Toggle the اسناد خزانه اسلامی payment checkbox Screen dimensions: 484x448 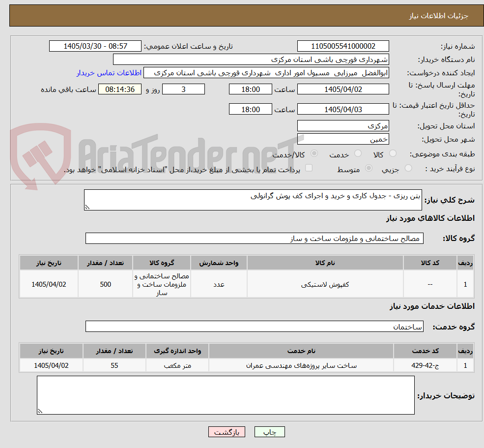click(309, 168)
